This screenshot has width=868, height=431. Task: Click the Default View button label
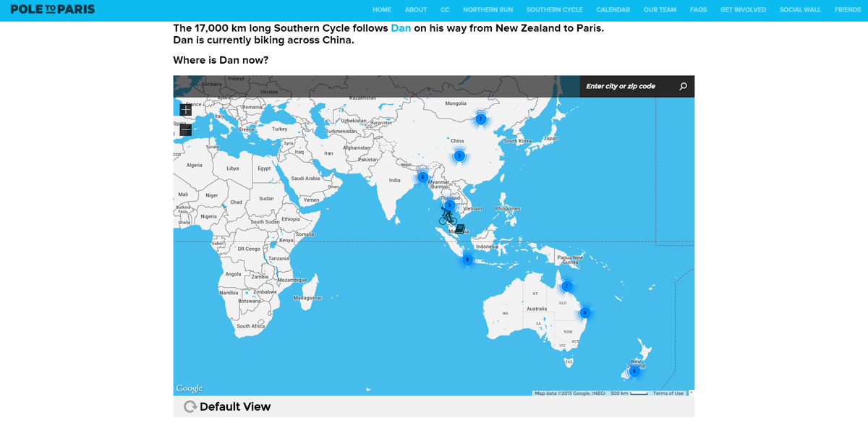click(x=235, y=406)
